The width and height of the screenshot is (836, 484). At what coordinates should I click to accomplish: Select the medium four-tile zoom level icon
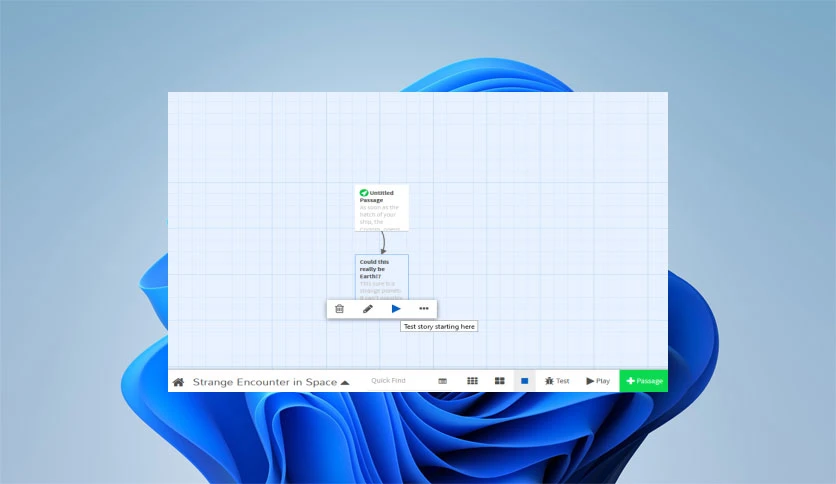(500, 381)
